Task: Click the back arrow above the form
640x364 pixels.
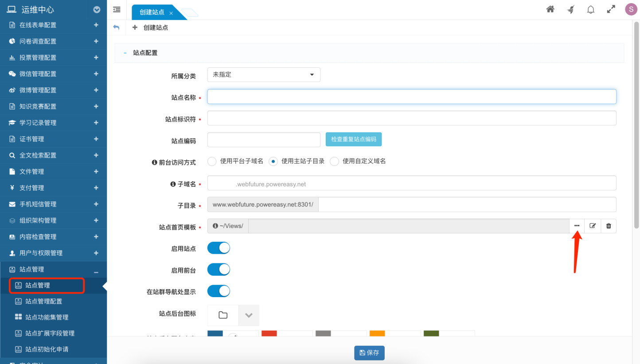Action: pos(117,27)
